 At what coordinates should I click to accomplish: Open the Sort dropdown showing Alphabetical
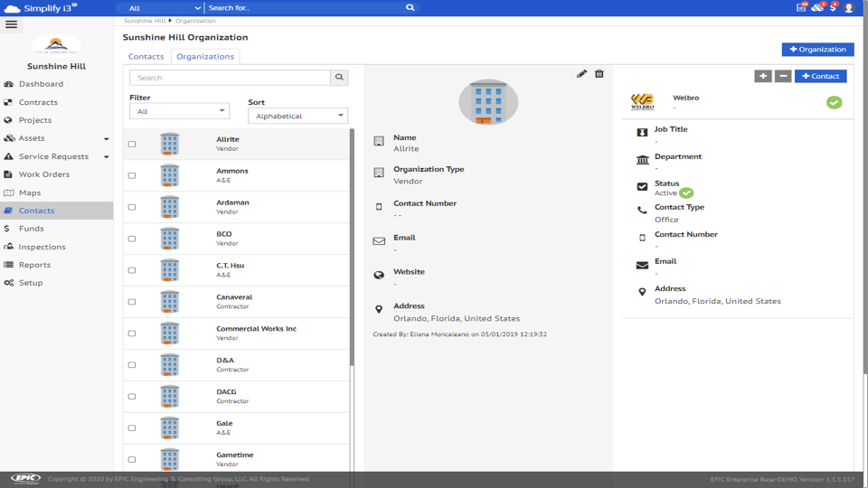click(x=297, y=116)
